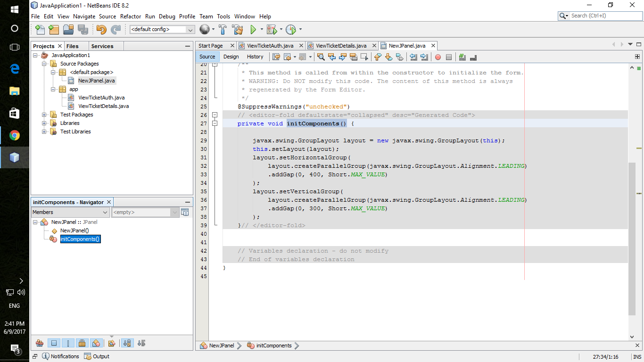
Task: Open the Refactor menu
Action: (x=130, y=16)
